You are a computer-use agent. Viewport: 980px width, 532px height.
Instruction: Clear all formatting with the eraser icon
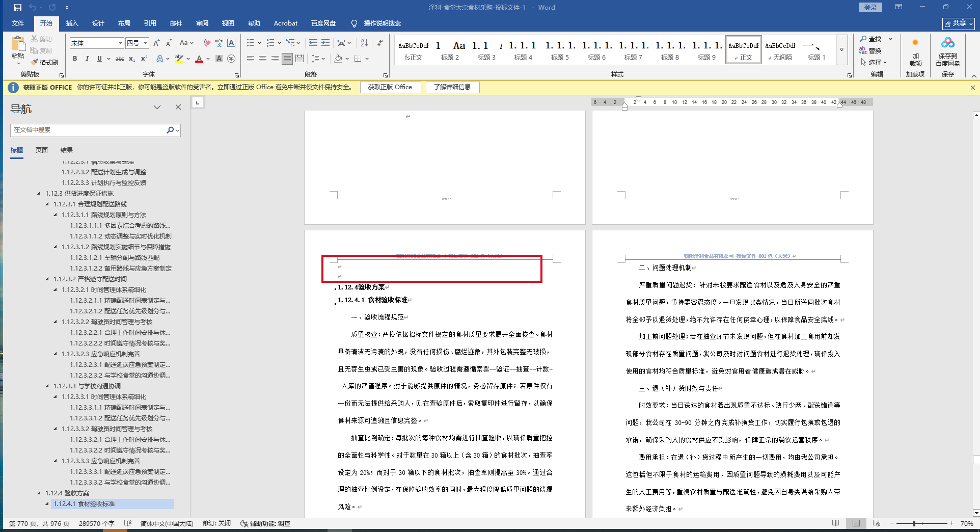coord(206,43)
